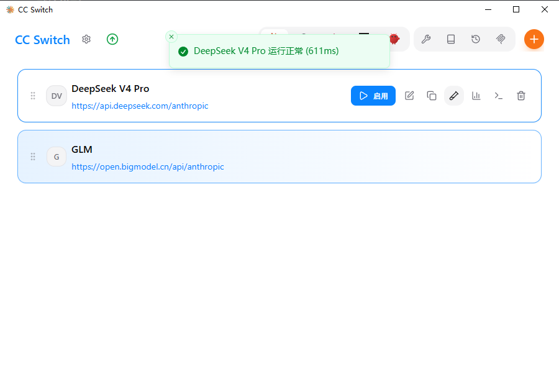Click the green checkmark in the toast

click(x=183, y=52)
